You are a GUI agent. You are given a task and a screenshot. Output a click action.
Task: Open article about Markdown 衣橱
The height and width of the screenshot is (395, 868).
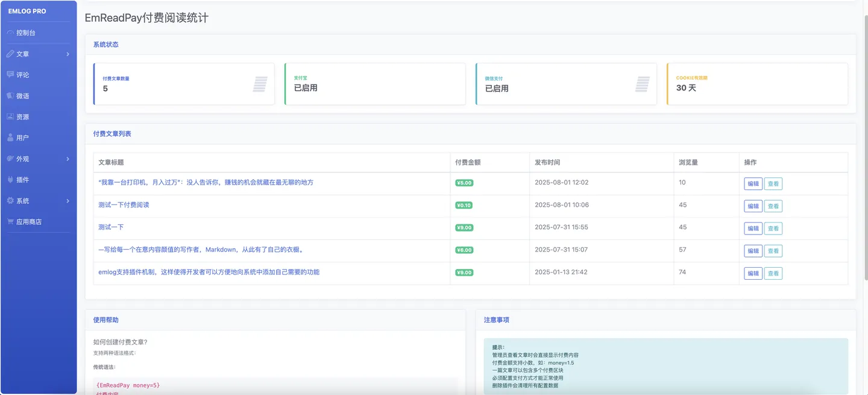[203, 250]
